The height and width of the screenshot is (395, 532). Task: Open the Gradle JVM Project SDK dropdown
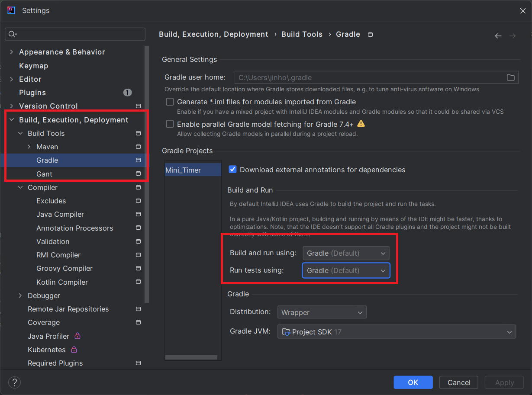tap(397, 332)
